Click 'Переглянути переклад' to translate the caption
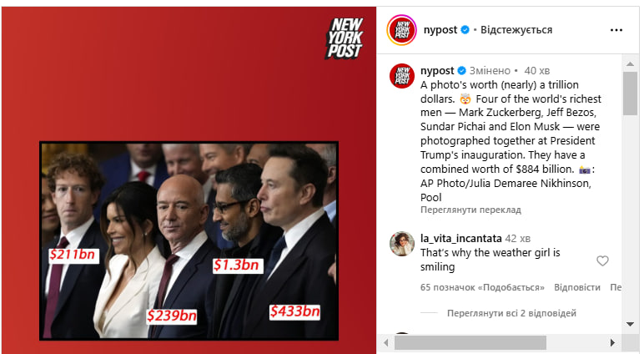The image size is (644, 354). tap(470, 210)
